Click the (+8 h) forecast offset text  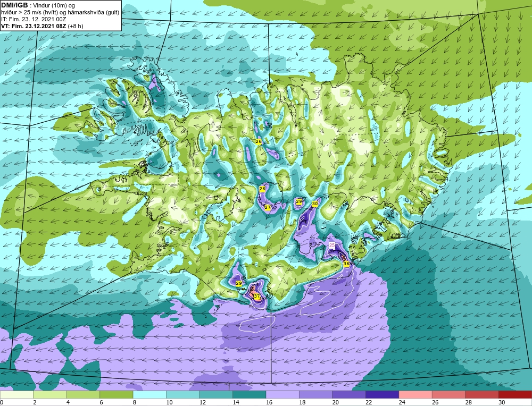click(76, 26)
